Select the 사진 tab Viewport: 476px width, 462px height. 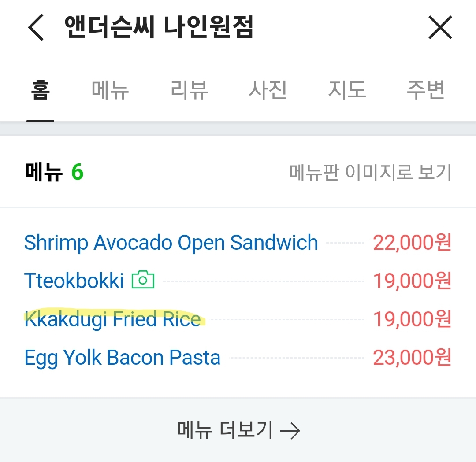click(268, 90)
